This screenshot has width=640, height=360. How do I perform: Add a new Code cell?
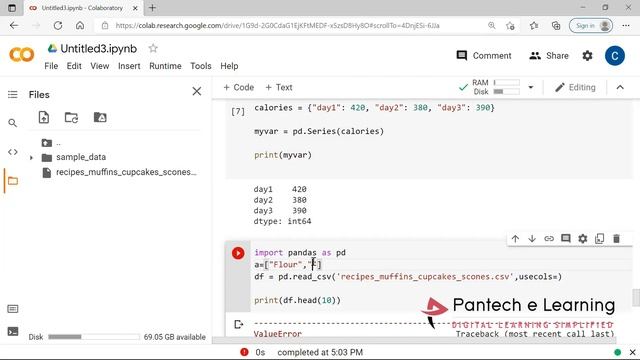(x=239, y=87)
